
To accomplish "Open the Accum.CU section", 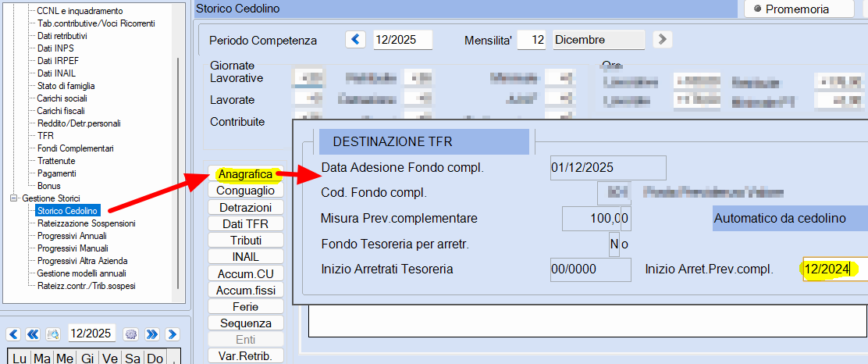I will click(246, 273).
